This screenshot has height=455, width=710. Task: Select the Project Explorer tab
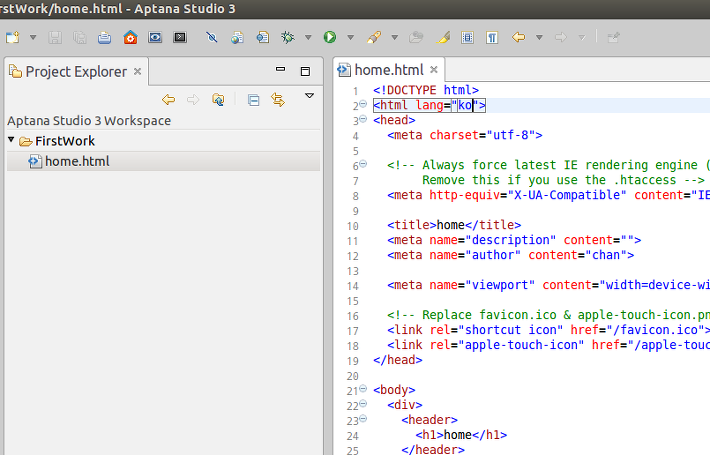coord(76,72)
